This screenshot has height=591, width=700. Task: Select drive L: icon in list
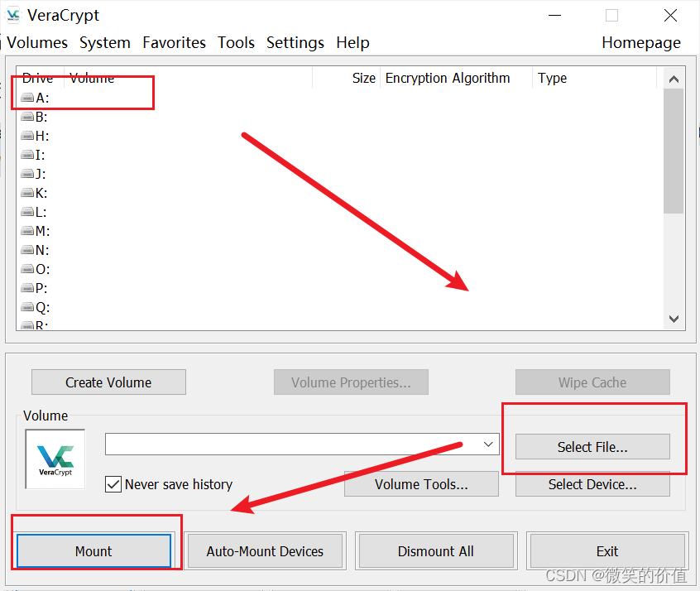click(x=27, y=212)
